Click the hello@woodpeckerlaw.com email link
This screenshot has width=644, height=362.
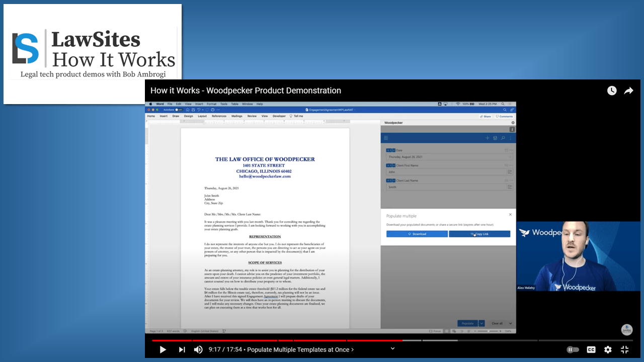[x=265, y=176]
